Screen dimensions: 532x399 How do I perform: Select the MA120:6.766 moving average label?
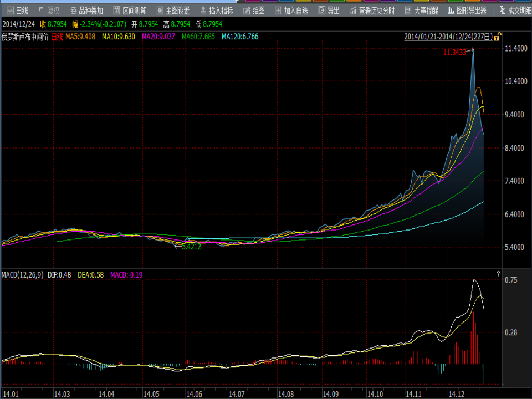coord(240,37)
